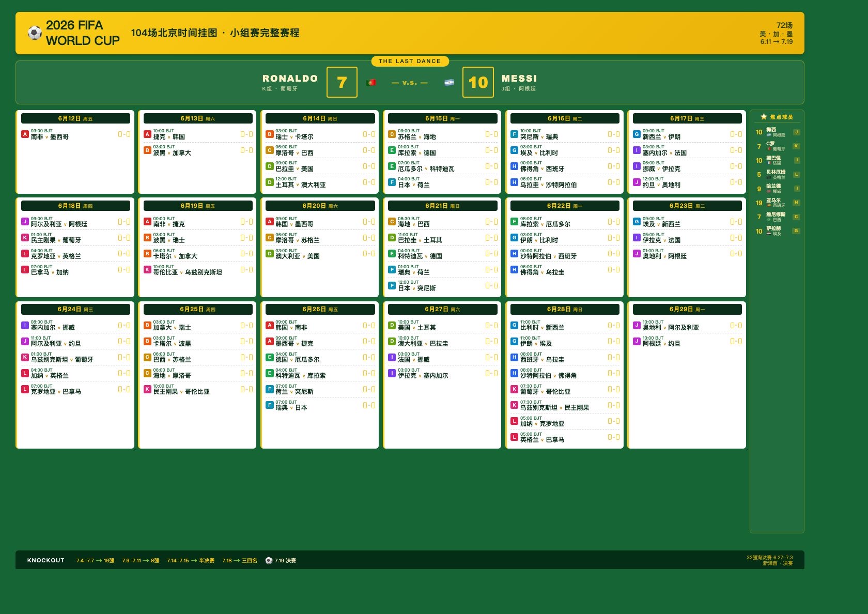The image size is (868, 614).
Task: Click the player name 哈兰德 in the sidebar
Action: (x=773, y=186)
